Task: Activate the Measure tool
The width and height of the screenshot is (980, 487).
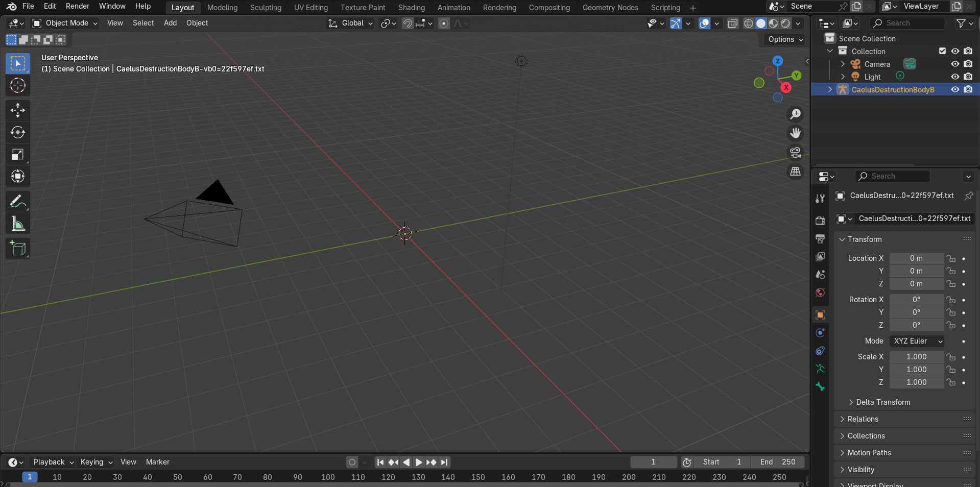Action: click(x=17, y=223)
